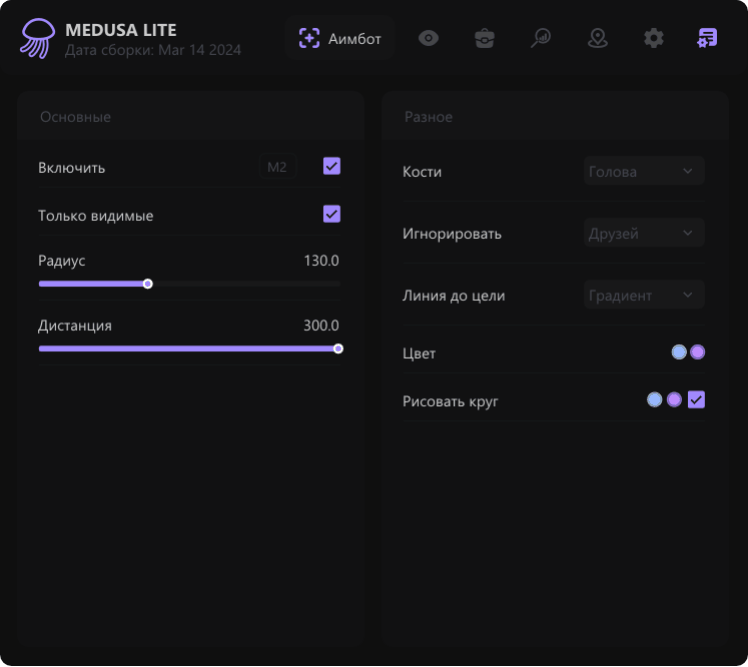
Task: Open Линия до цели dropdown showing Градиент
Action: point(644,295)
